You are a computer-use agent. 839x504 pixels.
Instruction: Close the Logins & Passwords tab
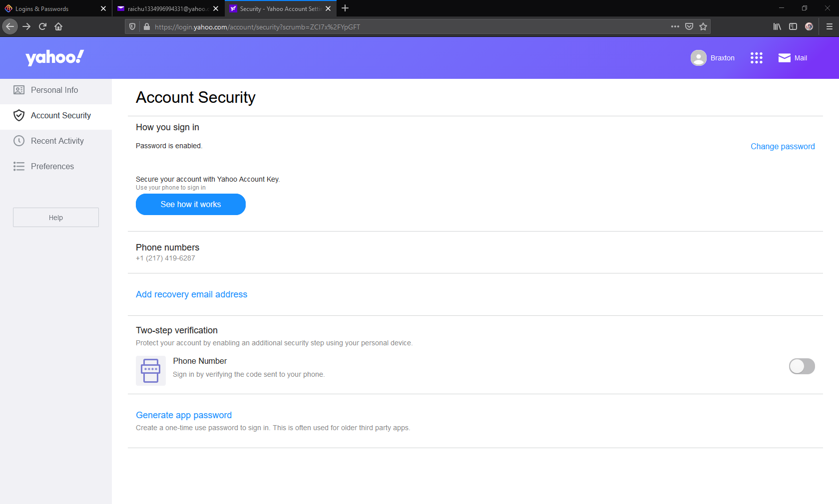[103, 8]
